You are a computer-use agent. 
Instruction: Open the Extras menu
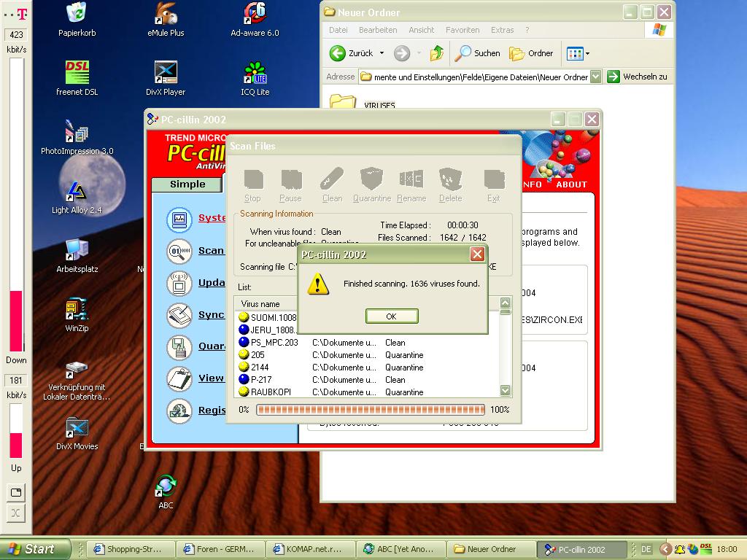point(502,30)
